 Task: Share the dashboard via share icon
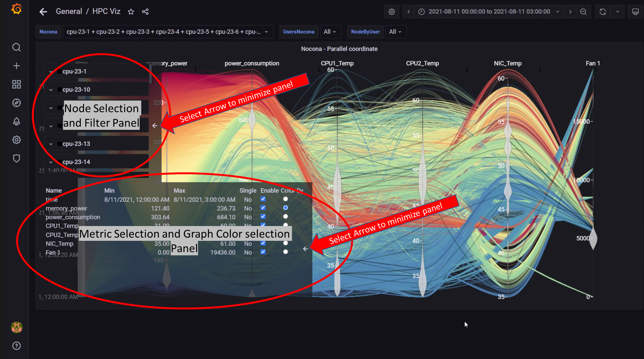tap(145, 12)
